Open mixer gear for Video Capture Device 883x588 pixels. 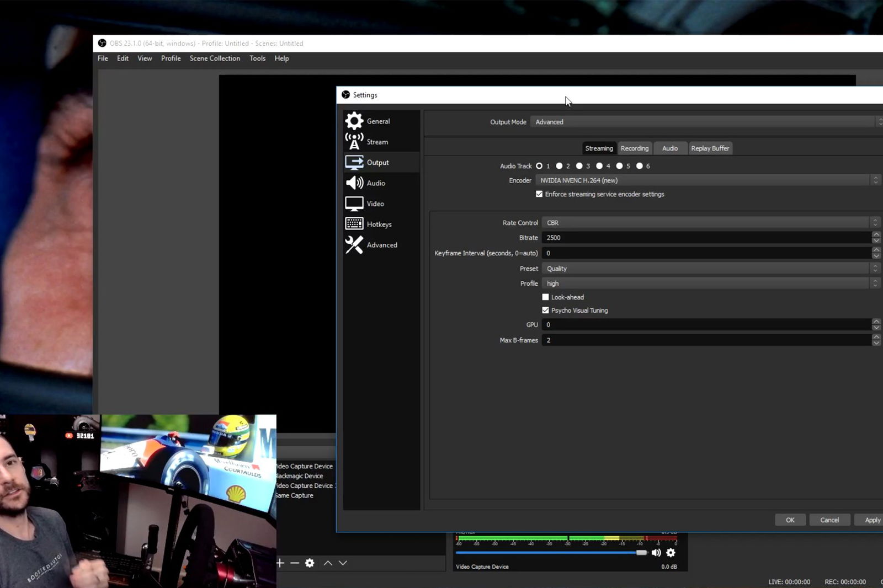[671, 553]
